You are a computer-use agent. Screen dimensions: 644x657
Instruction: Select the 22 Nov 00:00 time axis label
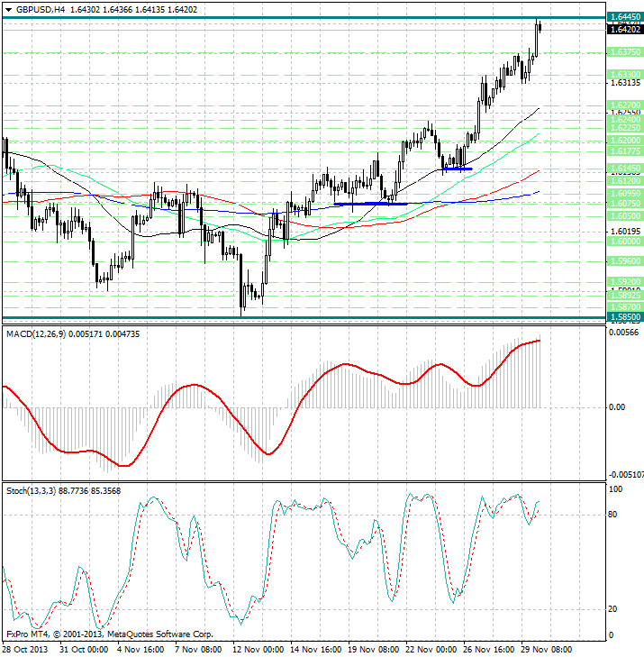(431, 650)
